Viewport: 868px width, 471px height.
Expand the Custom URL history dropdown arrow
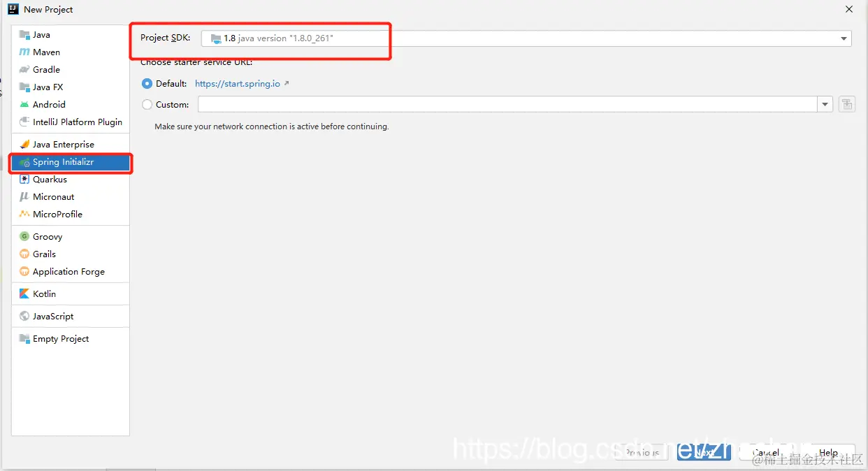[x=825, y=105]
